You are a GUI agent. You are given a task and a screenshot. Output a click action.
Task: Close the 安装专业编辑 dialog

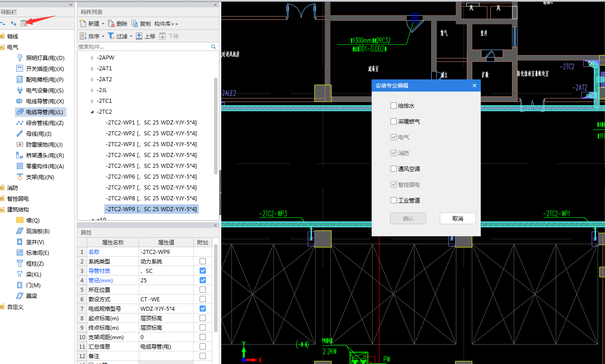coord(474,85)
